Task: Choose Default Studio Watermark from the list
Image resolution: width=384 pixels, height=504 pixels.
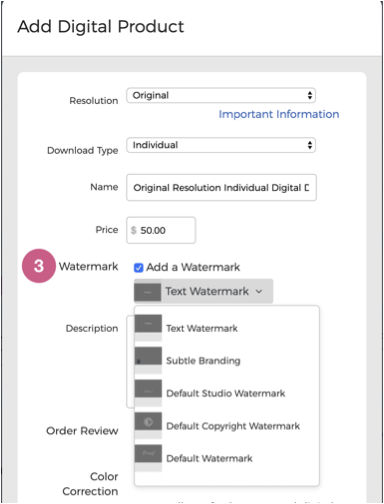Action: click(226, 393)
